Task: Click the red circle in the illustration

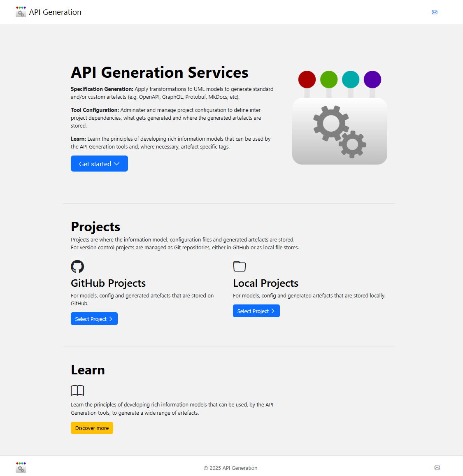Action: pos(307,79)
